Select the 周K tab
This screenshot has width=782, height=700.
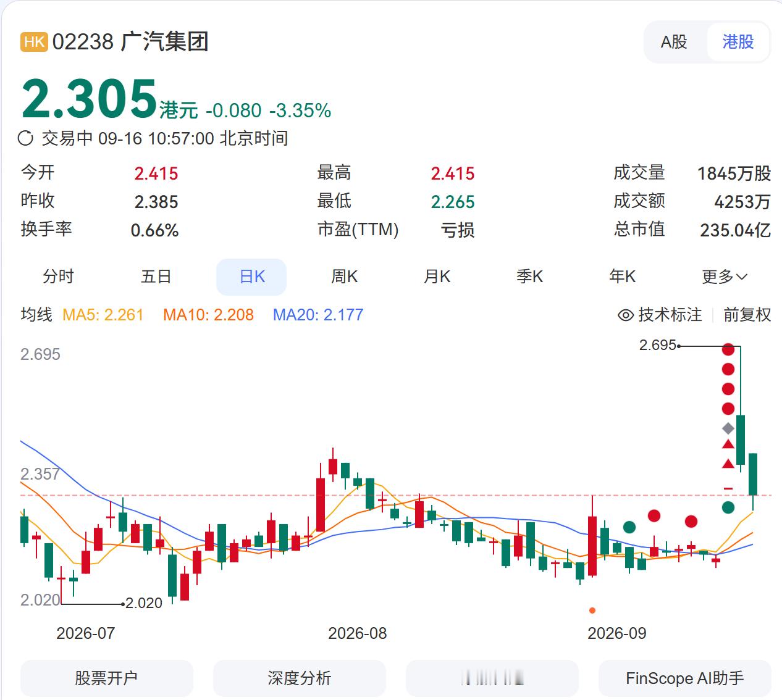345,277
